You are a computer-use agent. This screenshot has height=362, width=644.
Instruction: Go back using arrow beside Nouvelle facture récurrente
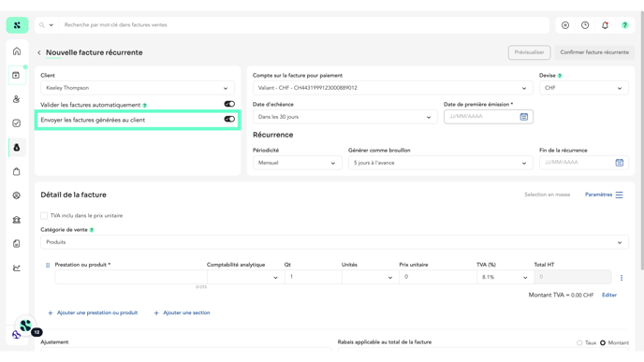click(39, 52)
